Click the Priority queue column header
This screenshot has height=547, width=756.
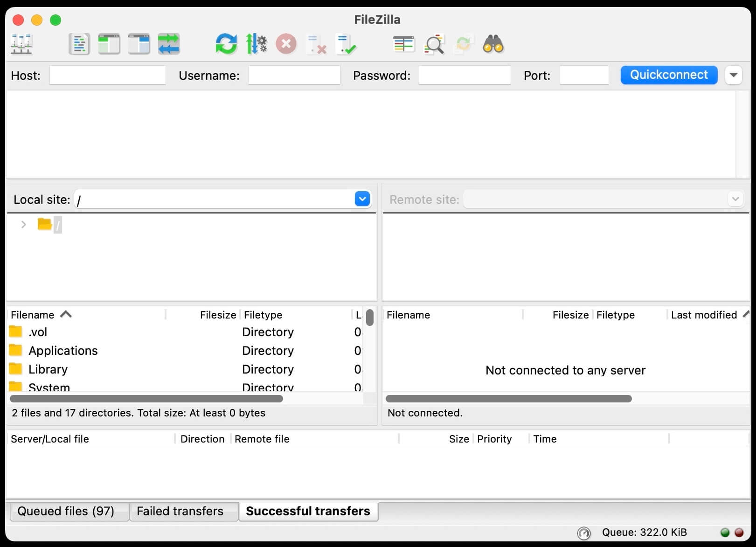coord(501,439)
